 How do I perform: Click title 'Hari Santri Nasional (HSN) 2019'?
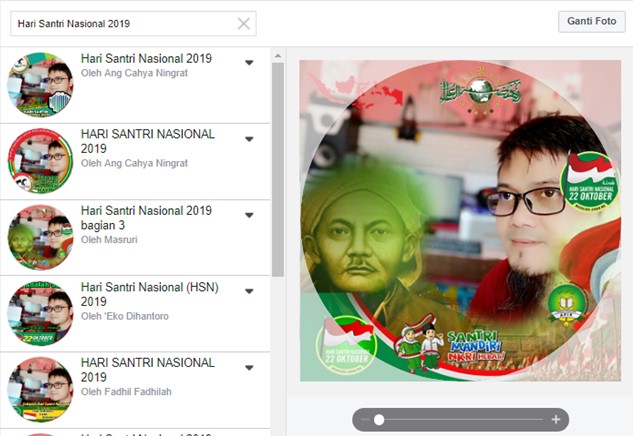[x=150, y=294]
